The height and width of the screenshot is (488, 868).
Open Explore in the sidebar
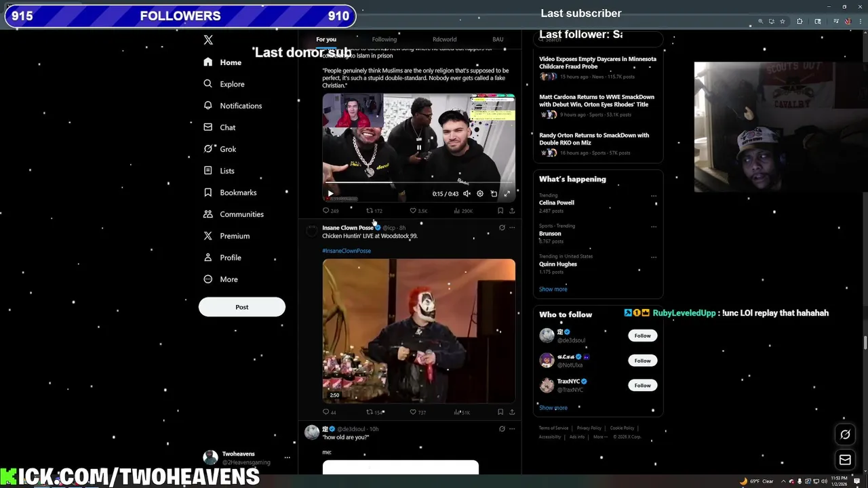click(224, 84)
